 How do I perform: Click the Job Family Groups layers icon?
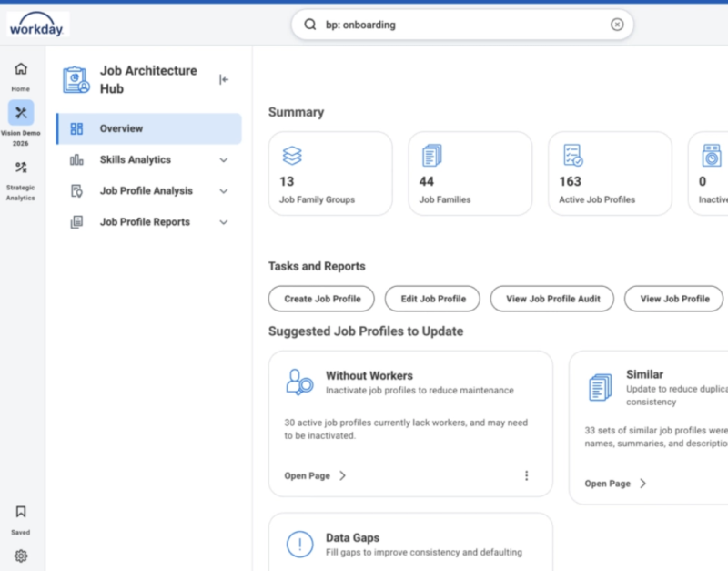(x=292, y=156)
